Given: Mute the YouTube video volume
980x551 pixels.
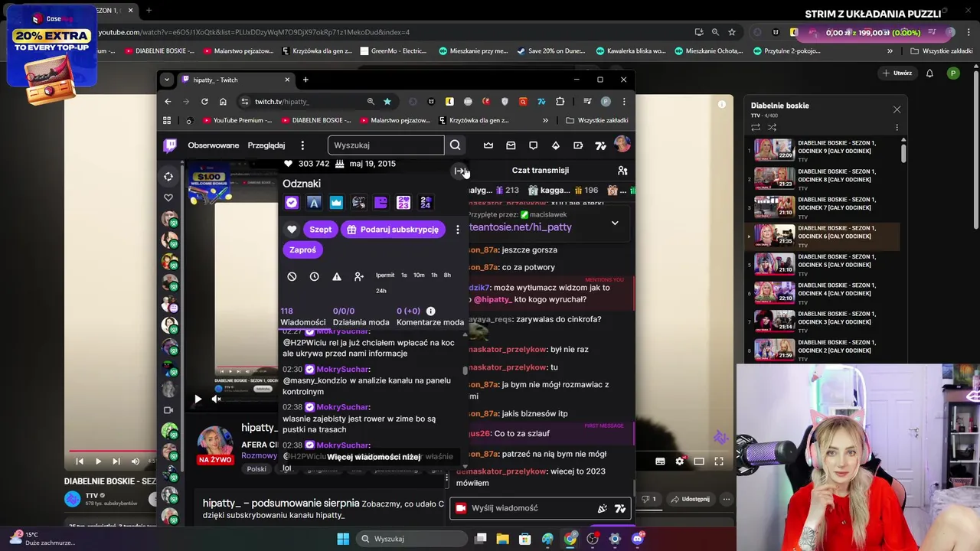Looking at the screenshot, I should coord(136,461).
